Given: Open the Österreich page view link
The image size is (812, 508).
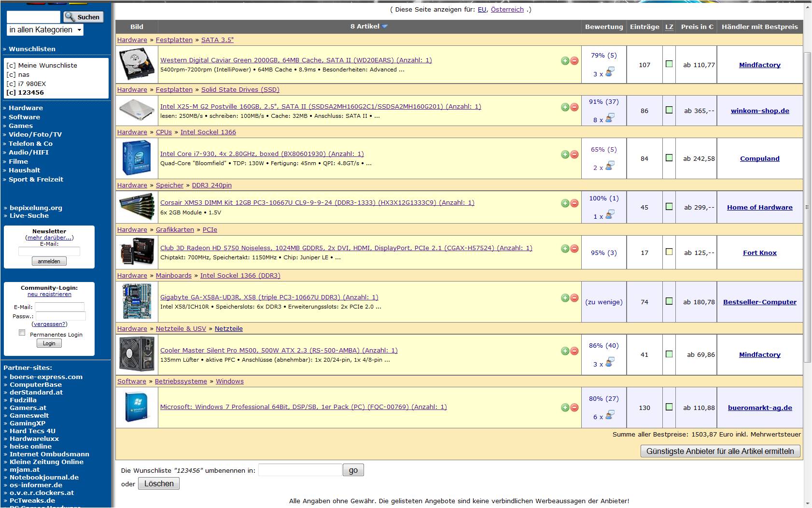Looking at the screenshot, I should pos(507,10).
